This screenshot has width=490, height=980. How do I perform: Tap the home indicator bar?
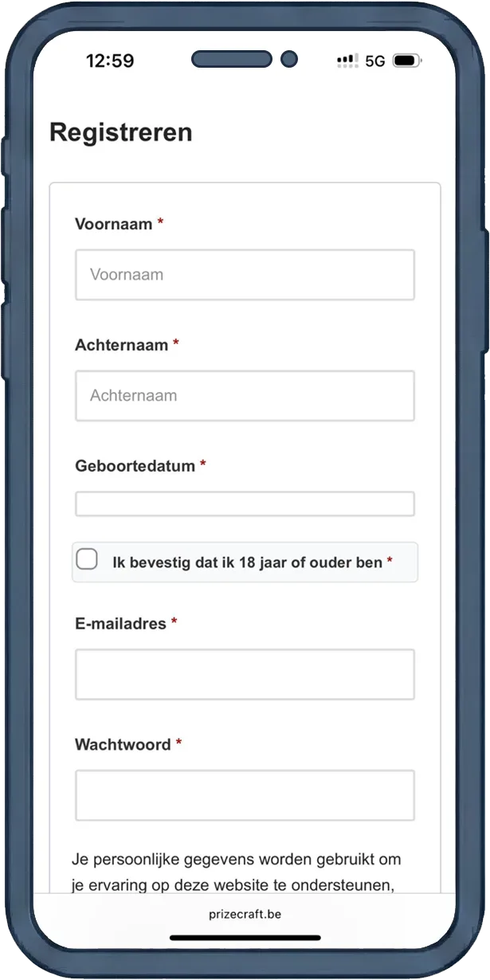(x=245, y=938)
